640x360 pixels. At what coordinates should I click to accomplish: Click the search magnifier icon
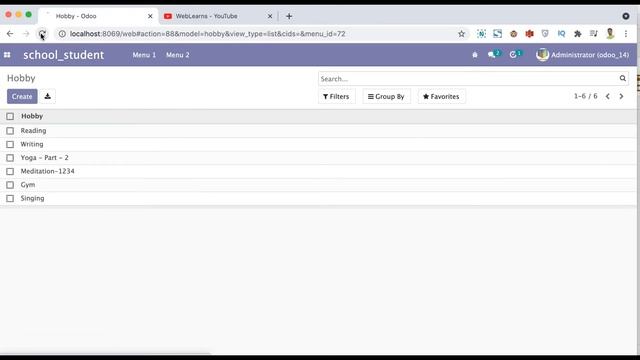pos(622,78)
